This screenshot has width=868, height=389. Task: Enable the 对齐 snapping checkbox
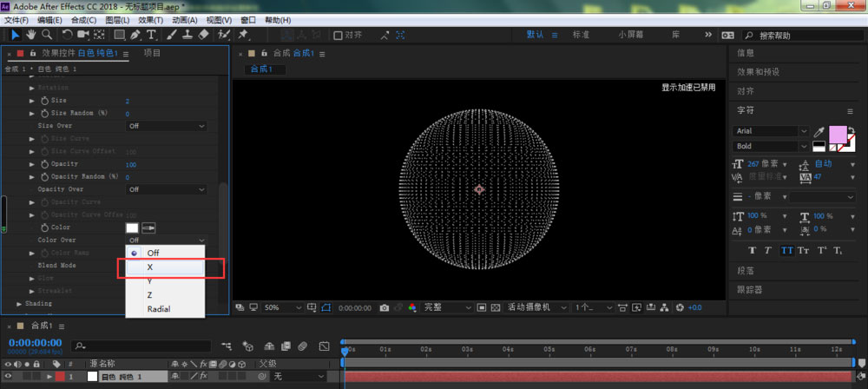coord(339,36)
